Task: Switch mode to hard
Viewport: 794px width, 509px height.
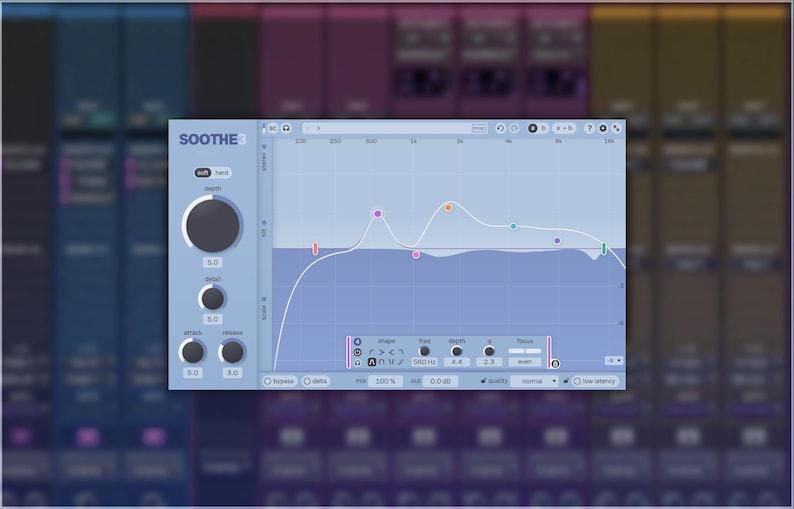Action: click(222, 173)
